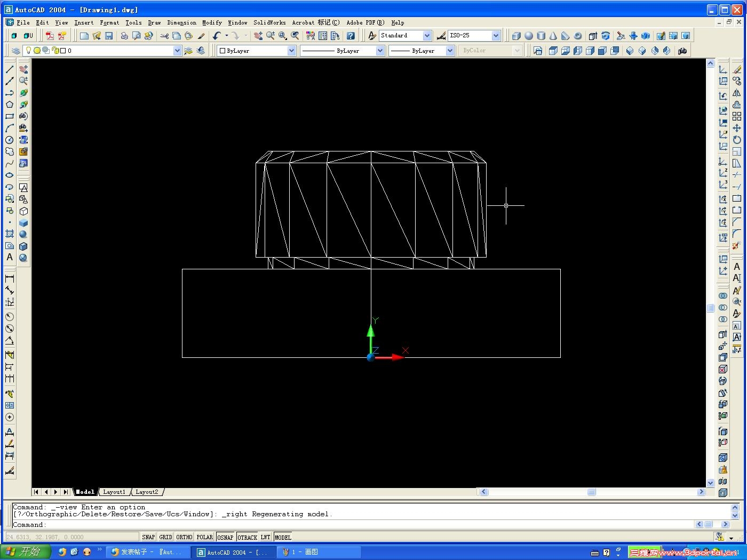
Task: Expand the ByLayer color dropdown
Action: click(292, 51)
